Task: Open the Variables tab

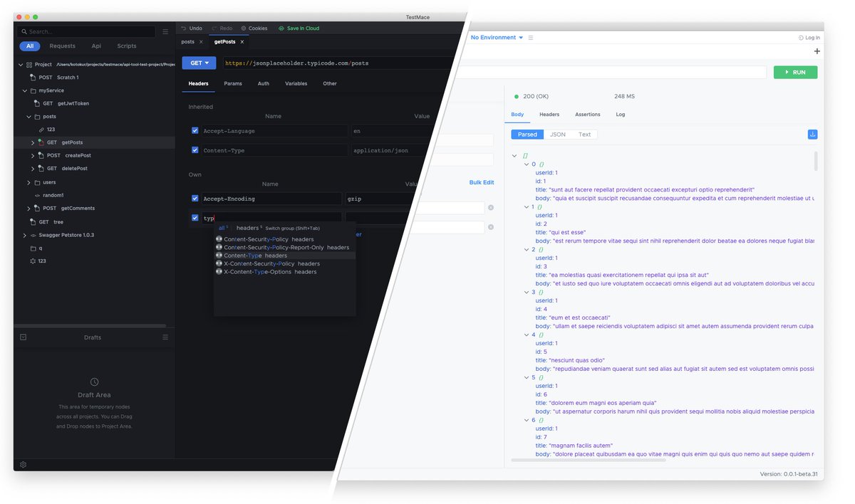Action: tap(296, 83)
